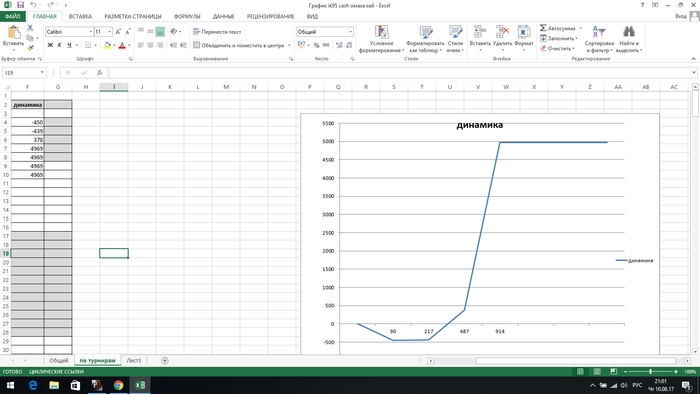Click Merge and Center button
Viewport: 700px width, 394px height.
click(242, 45)
